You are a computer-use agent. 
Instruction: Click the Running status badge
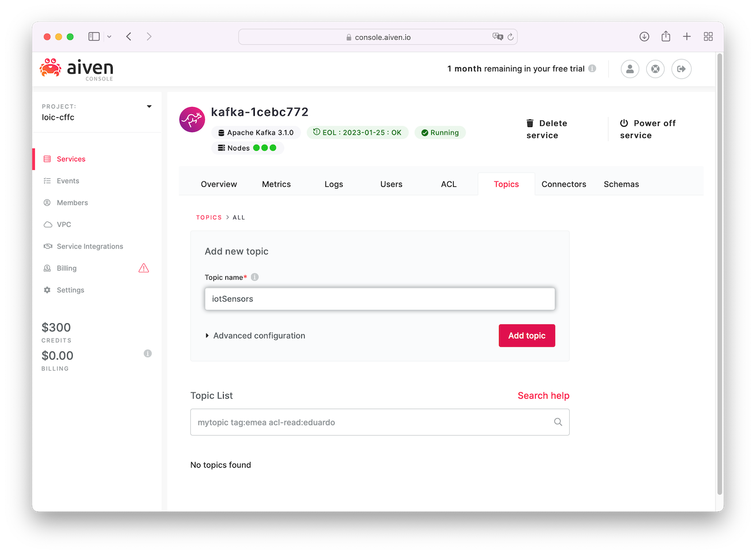pyautogui.click(x=440, y=133)
